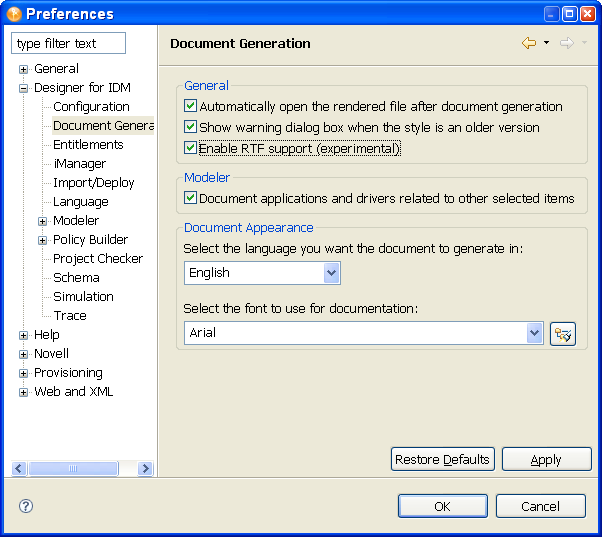Maximize the Preferences window
Screen dimensions: 602x537
click(570, 14)
